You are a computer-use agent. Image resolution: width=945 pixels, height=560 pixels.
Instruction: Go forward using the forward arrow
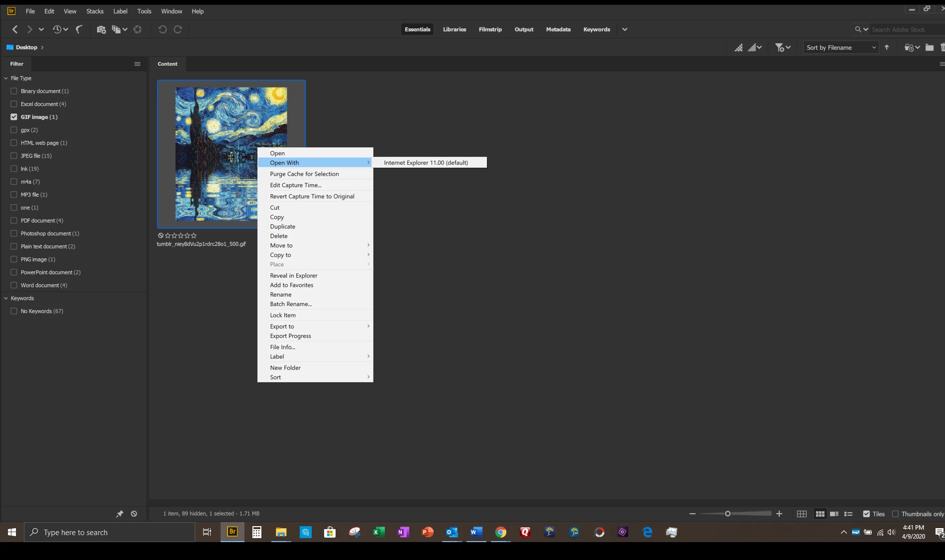pos(29,29)
